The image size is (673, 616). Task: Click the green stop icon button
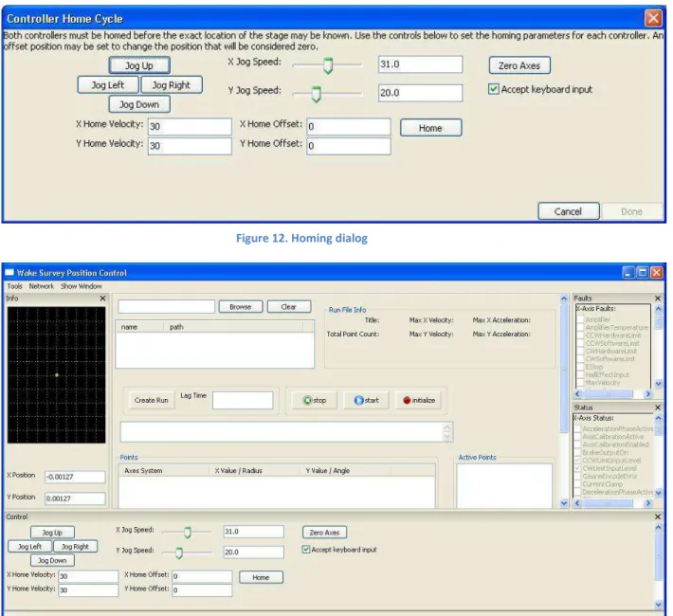(x=314, y=400)
